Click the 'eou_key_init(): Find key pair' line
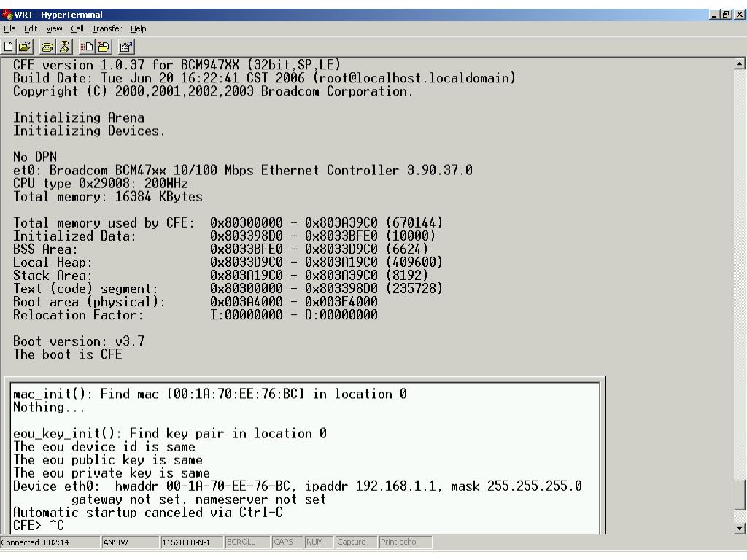Screen dimensions: 747x560 point(169,434)
